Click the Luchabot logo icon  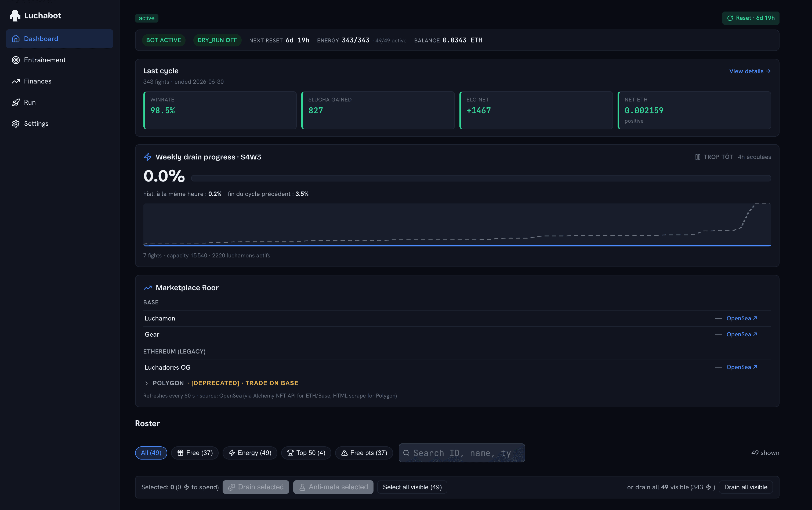pos(15,16)
